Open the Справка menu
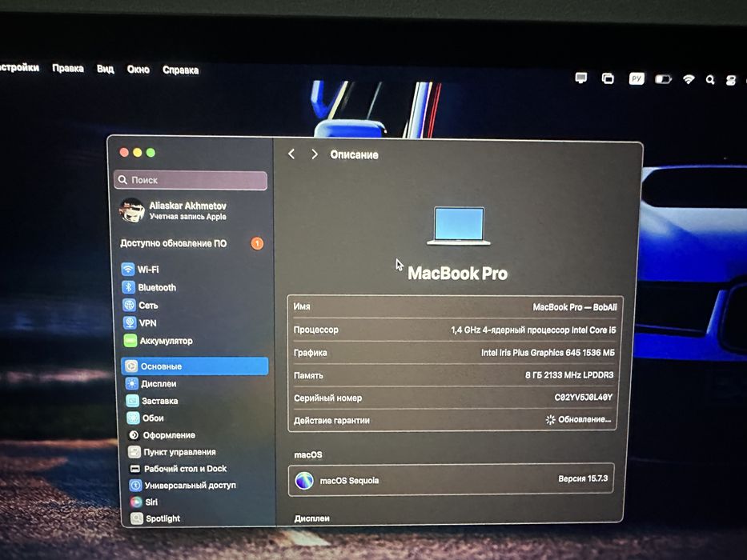This screenshot has height=560, width=747. pos(181,70)
